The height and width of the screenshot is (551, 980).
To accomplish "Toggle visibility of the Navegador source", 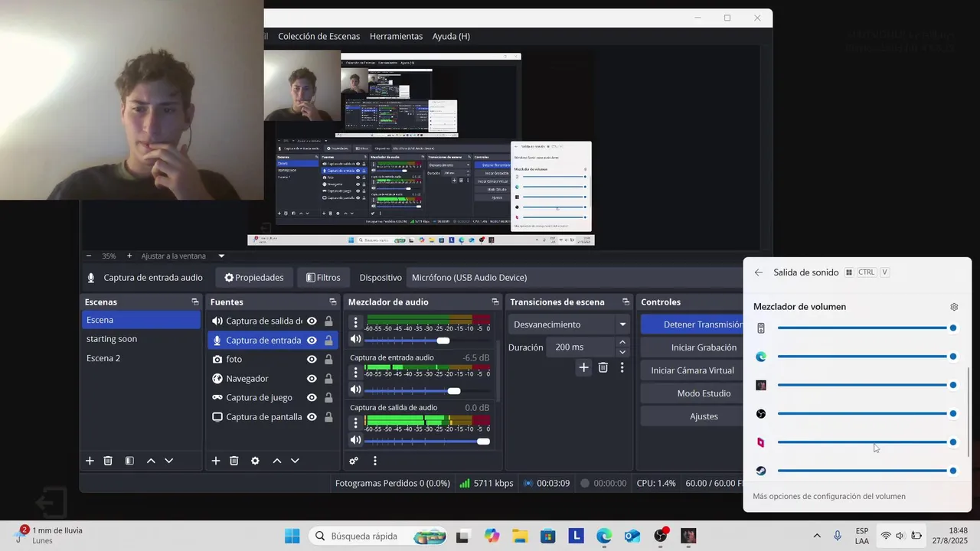I will click(312, 379).
